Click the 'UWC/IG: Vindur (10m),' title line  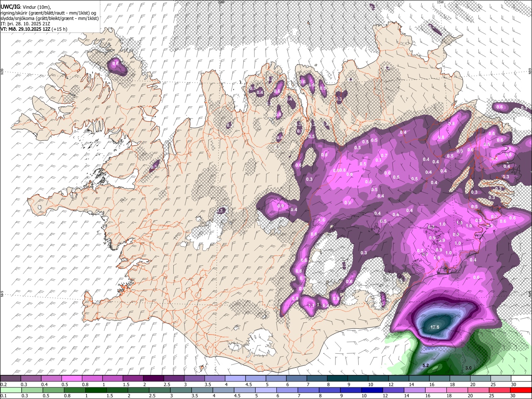(26, 7)
